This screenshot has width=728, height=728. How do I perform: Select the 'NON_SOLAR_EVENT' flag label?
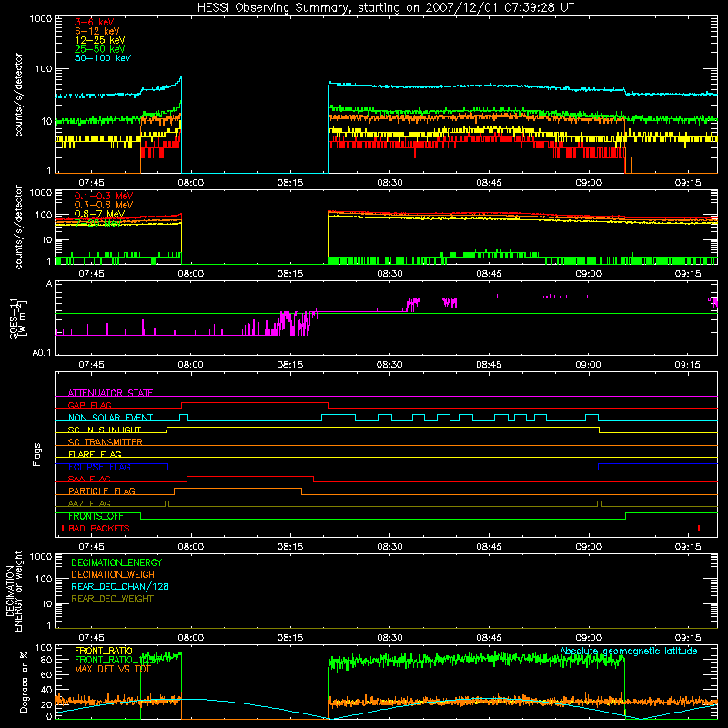(x=110, y=418)
